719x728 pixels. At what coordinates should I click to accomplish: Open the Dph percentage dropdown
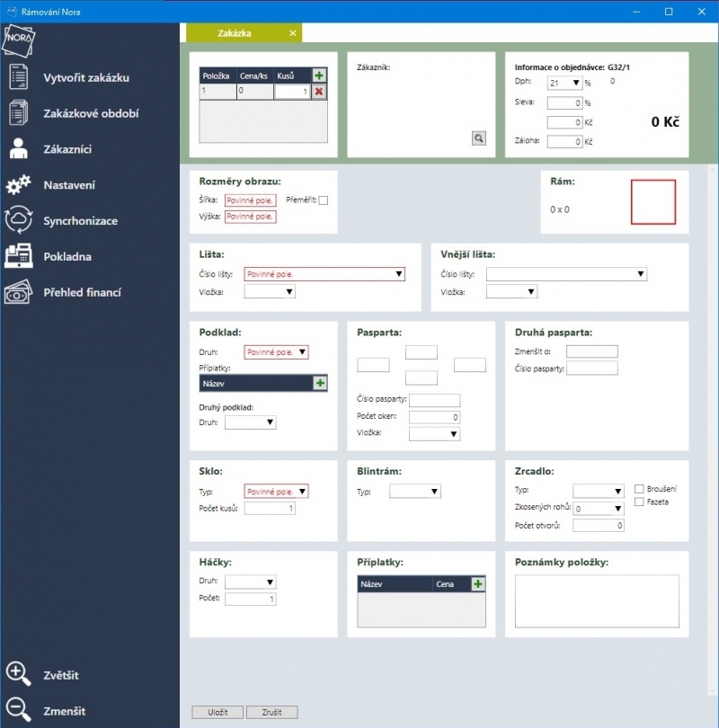click(575, 83)
